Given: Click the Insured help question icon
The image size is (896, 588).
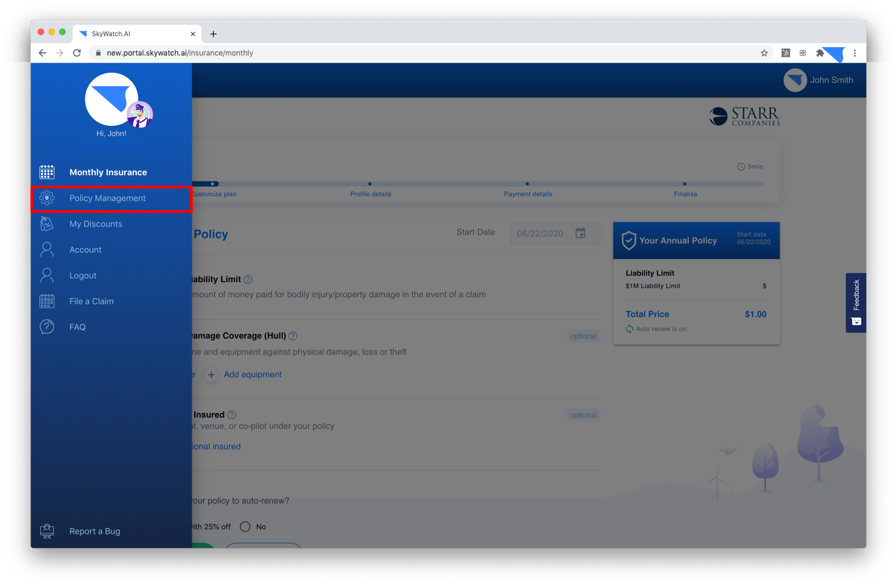Looking at the screenshot, I should [x=232, y=415].
